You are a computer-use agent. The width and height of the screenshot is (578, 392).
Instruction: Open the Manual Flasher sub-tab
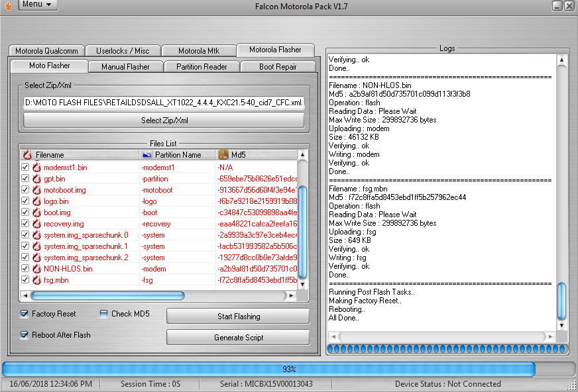coord(125,67)
